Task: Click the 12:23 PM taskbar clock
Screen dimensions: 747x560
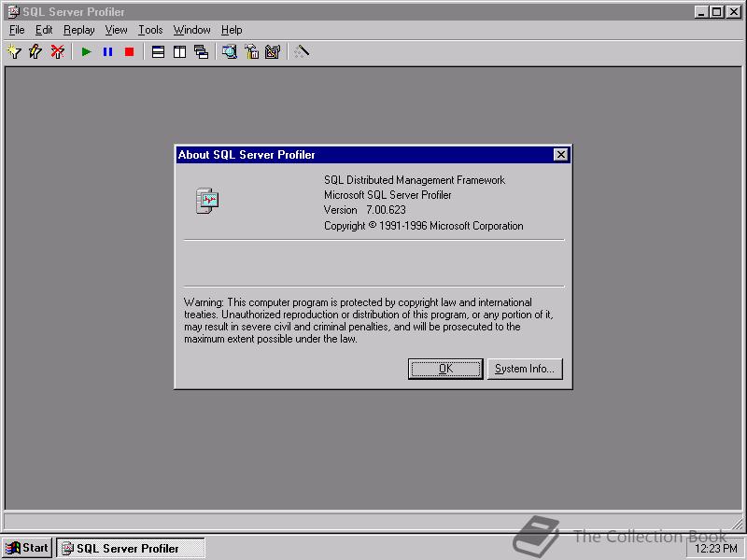Action: (x=715, y=549)
